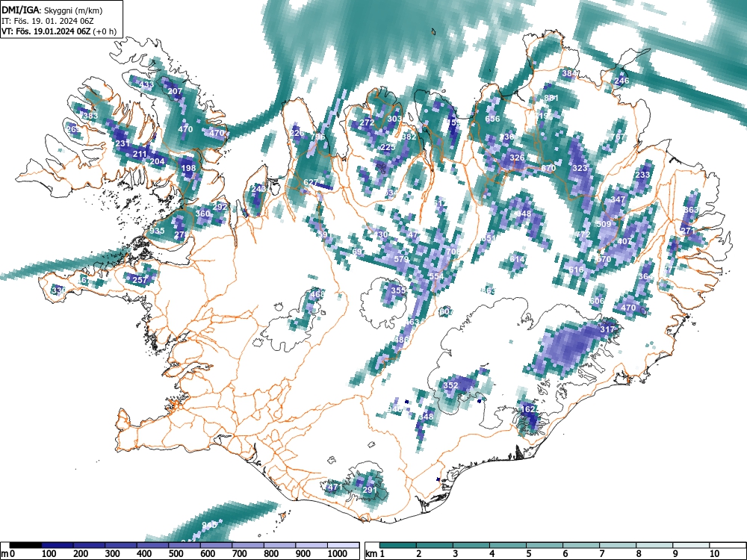
Task: Click the visibility label '708'
Action: tap(453, 252)
